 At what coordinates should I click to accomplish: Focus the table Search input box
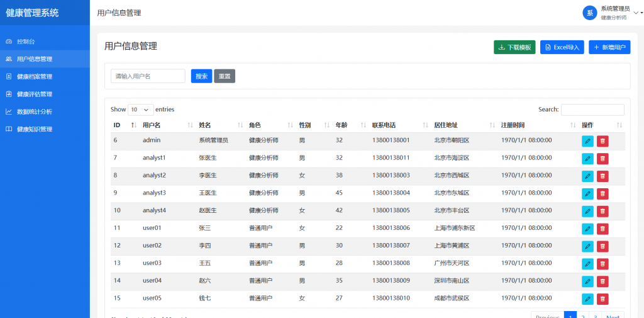click(592, 110)
